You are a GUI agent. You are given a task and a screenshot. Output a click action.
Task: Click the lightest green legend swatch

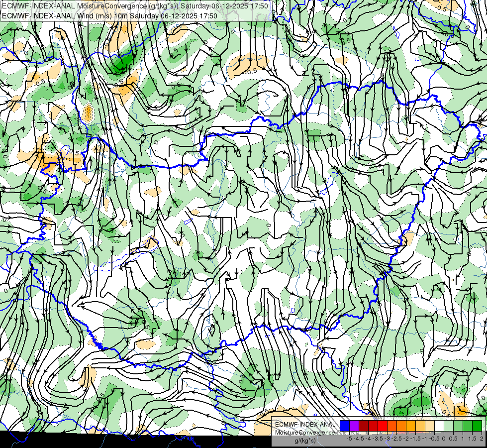coord(449,426)
